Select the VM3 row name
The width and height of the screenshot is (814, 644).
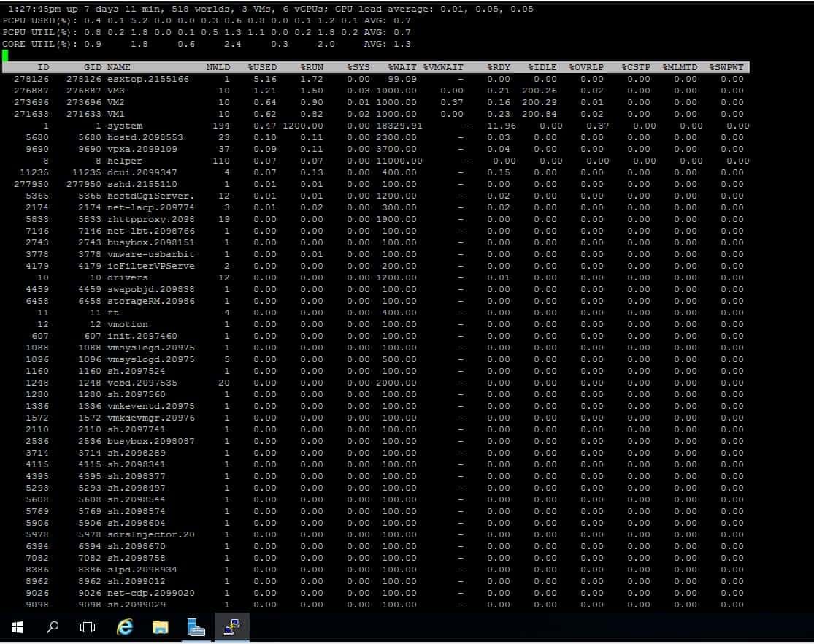[116, 91]
